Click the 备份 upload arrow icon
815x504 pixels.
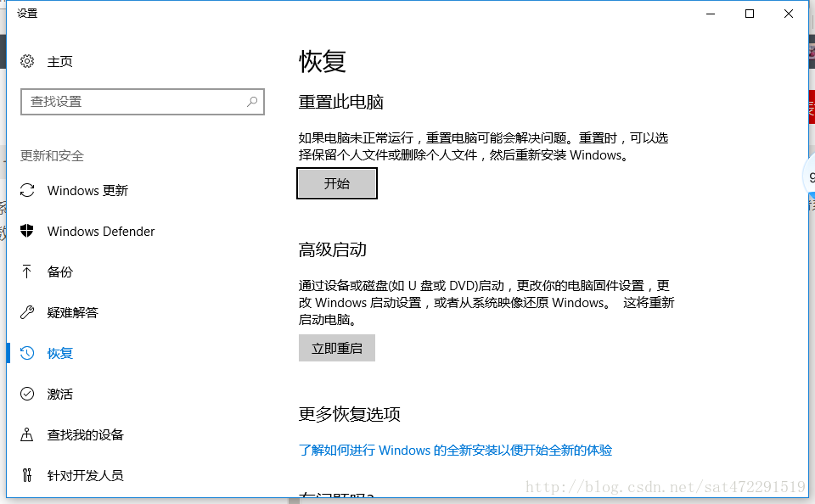[x=27, y=272]
